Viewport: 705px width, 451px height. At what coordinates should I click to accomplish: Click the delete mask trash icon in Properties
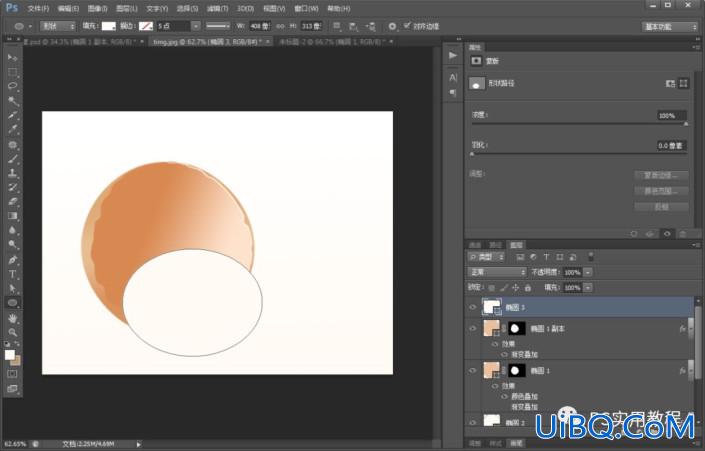tap(683, 234)
